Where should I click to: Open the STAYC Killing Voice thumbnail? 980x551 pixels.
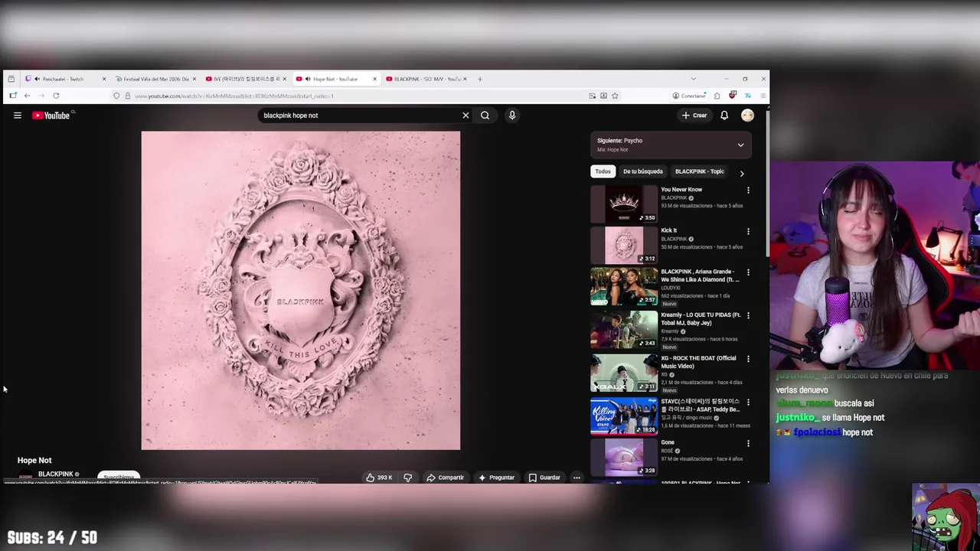click(624, 416)
